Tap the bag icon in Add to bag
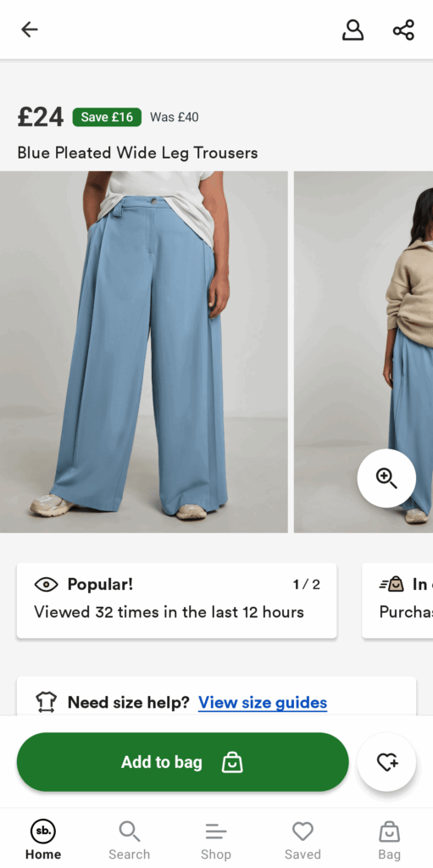Screen dimensions: 433x868 coord(232,762)
